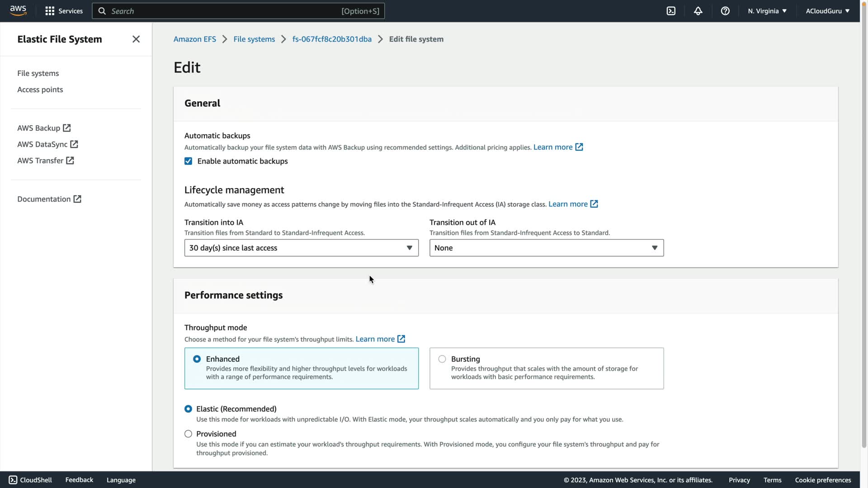Click the AWS logo home icon

pos(18,10)
